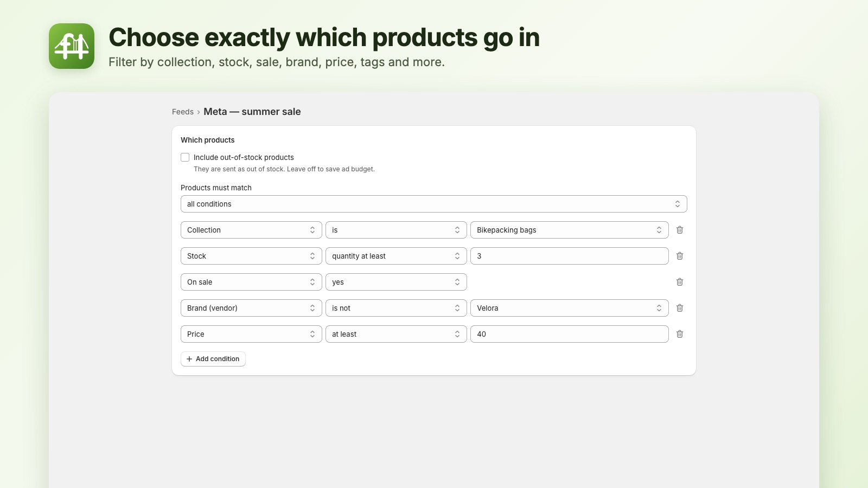Screen dimensions: 868x488
Task: Add a new condition
Action: (x=213, y=359)
